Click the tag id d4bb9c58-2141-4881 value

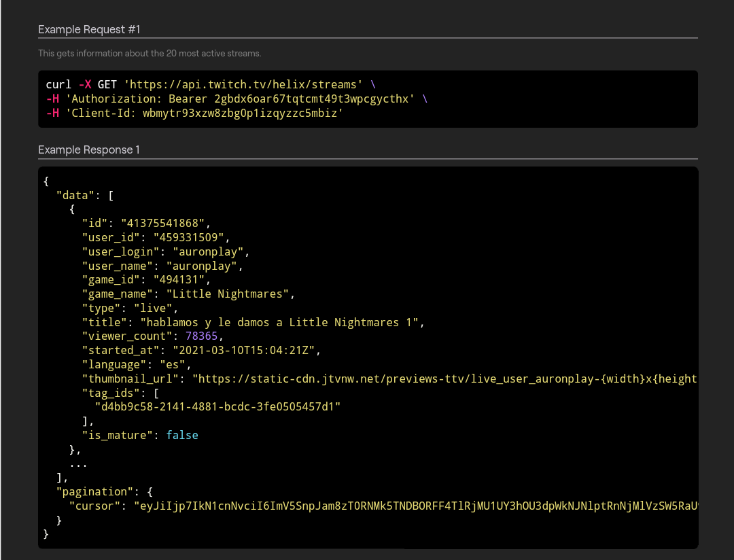coord(217,407)
